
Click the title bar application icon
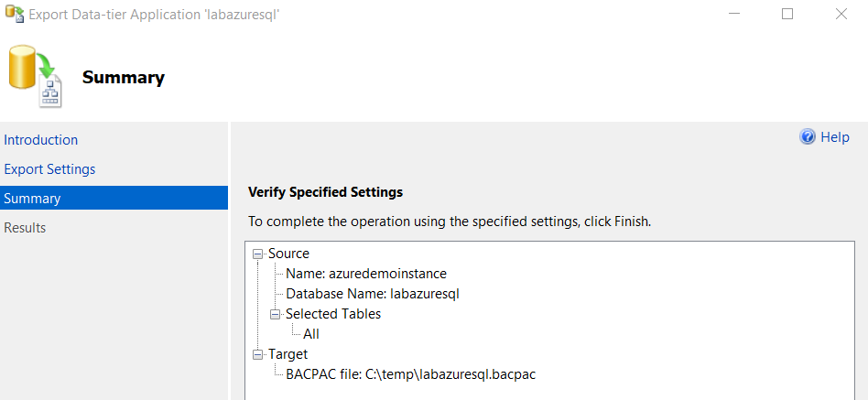(14, 15)
